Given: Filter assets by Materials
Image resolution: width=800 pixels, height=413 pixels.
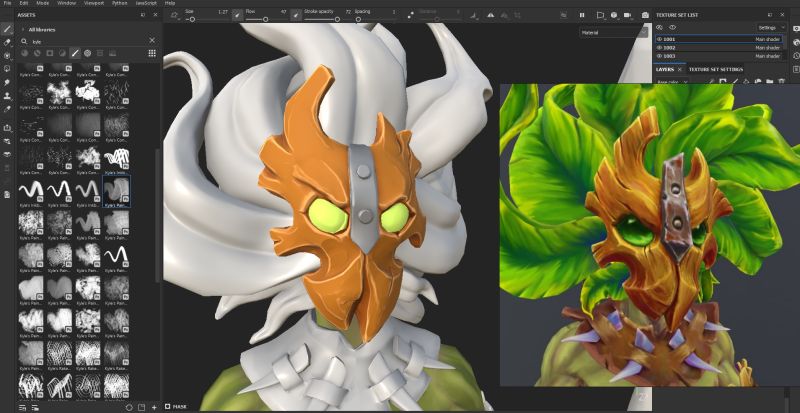Looking at the screenshot, I should [24, 53].
